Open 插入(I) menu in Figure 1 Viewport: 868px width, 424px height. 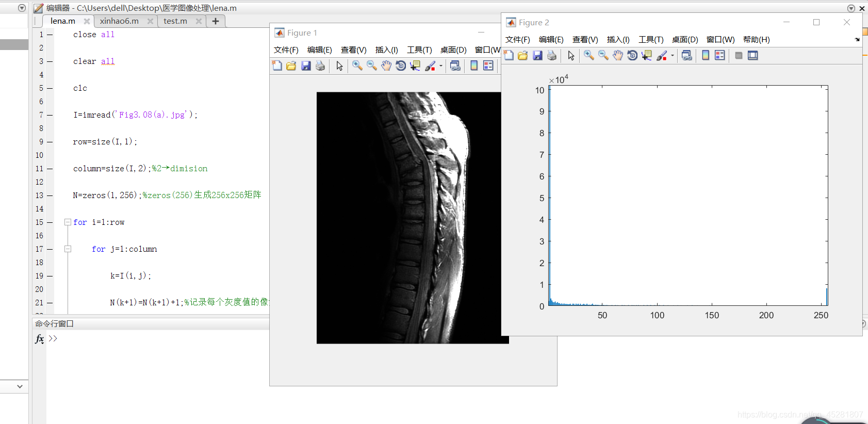click(386, 50)
